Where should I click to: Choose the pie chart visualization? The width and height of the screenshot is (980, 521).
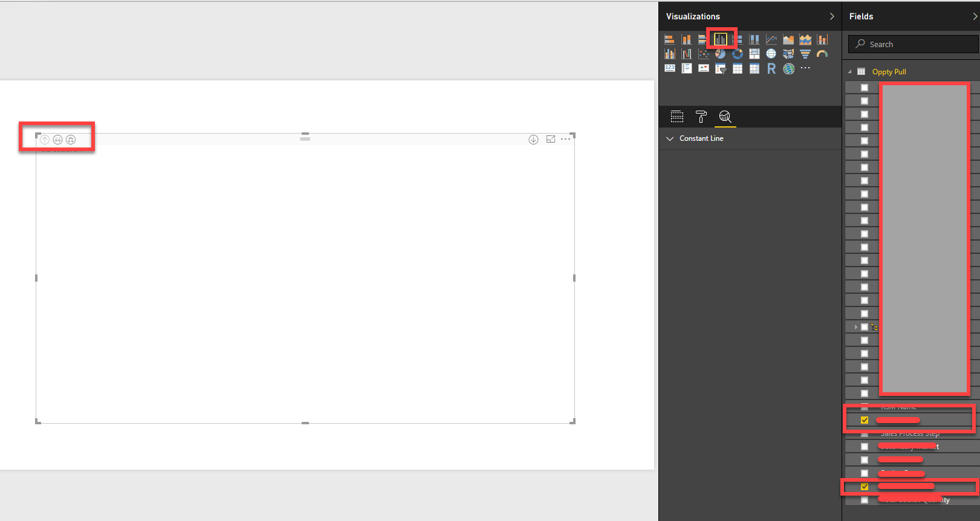(721, 54)
